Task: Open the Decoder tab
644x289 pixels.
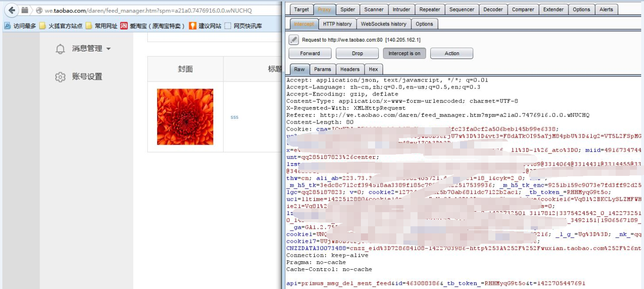Action: pyautogui.click(x=493, y=9)
